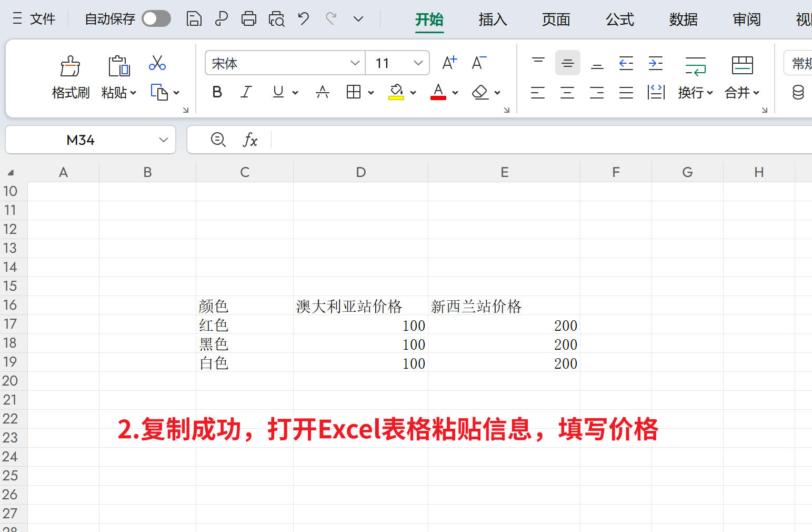Expand the Name Box dropdown
The height and width of the screenshot is (532, 812).
pos(164,140)
